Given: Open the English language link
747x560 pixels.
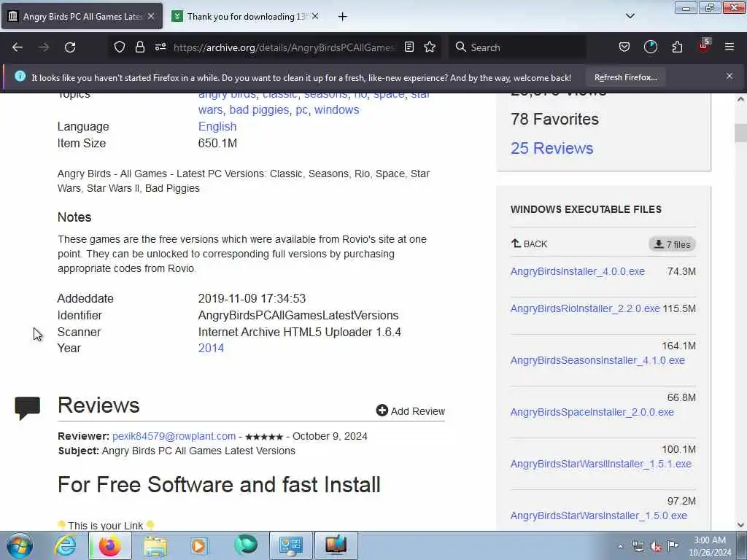Looking at the screenshot, I should click(x=217, y=126).
